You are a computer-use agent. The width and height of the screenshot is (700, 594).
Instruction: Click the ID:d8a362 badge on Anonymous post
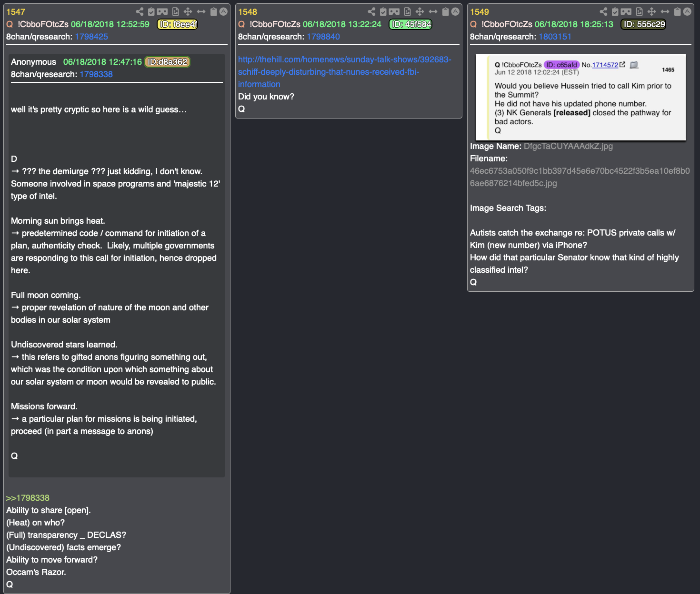point(167,62)
